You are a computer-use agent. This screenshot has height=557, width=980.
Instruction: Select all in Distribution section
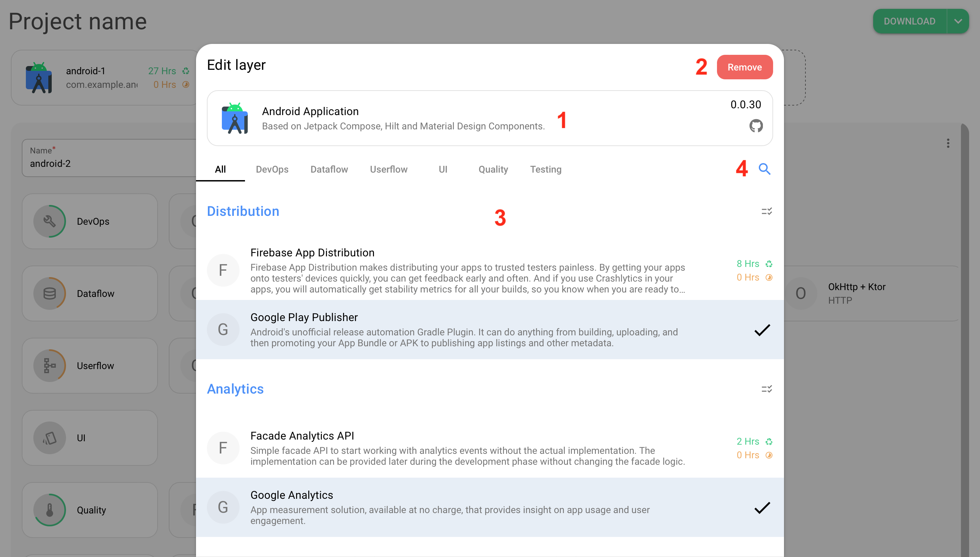(766, 211)
